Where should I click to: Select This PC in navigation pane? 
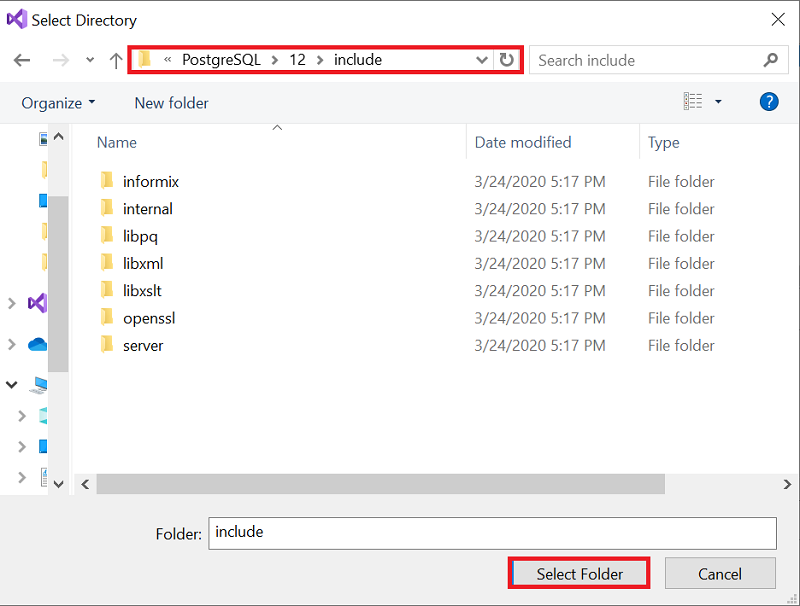pos(39,385)
